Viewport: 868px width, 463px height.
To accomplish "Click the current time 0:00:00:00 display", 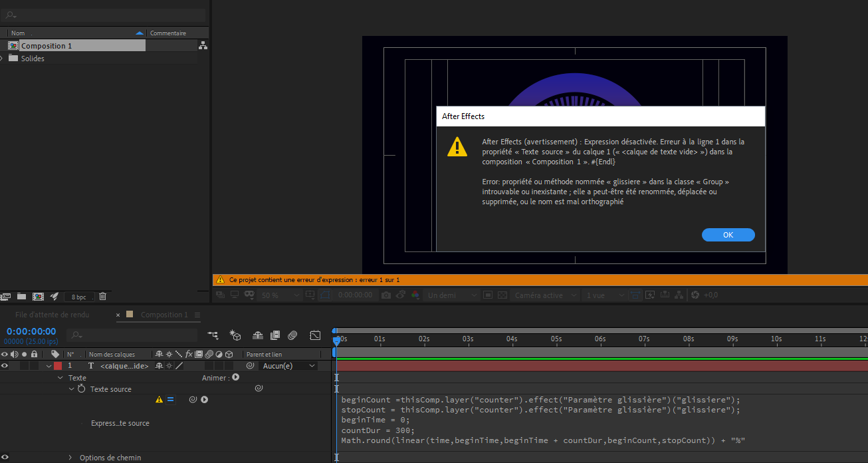I will click(x=31, y=331).
